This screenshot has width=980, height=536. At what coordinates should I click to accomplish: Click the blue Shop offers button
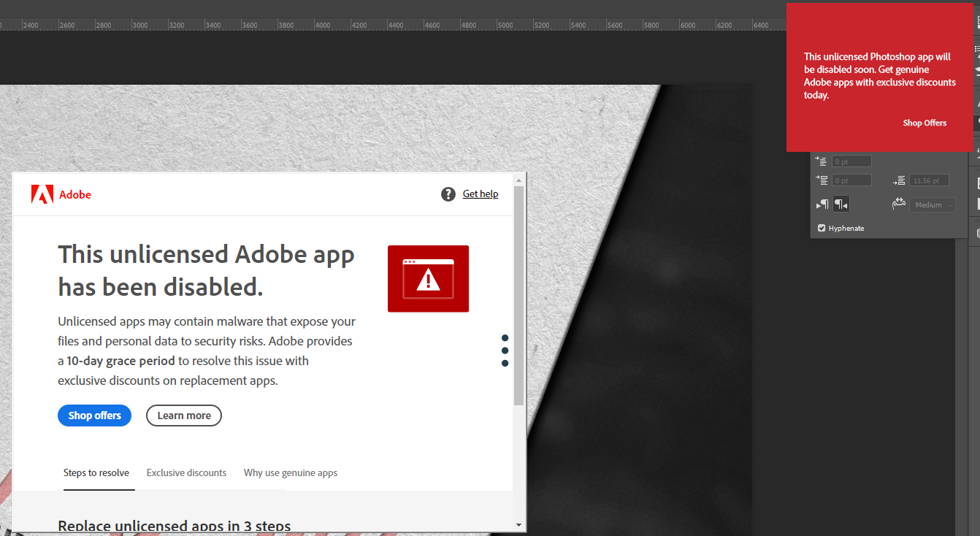point(95,416)
